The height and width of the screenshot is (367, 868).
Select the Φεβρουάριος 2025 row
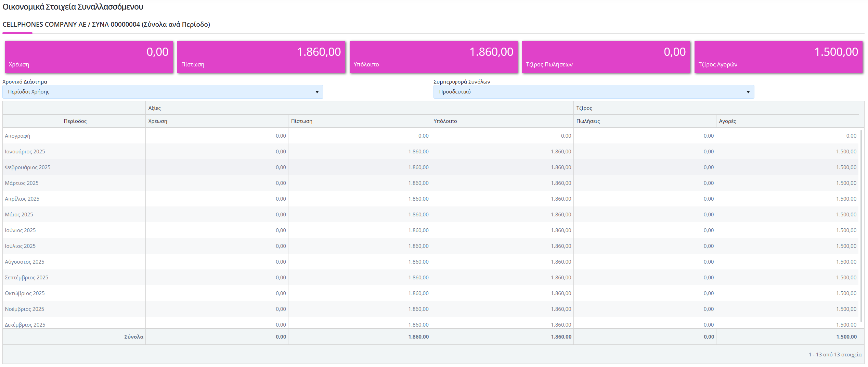(x=431, y=167)
